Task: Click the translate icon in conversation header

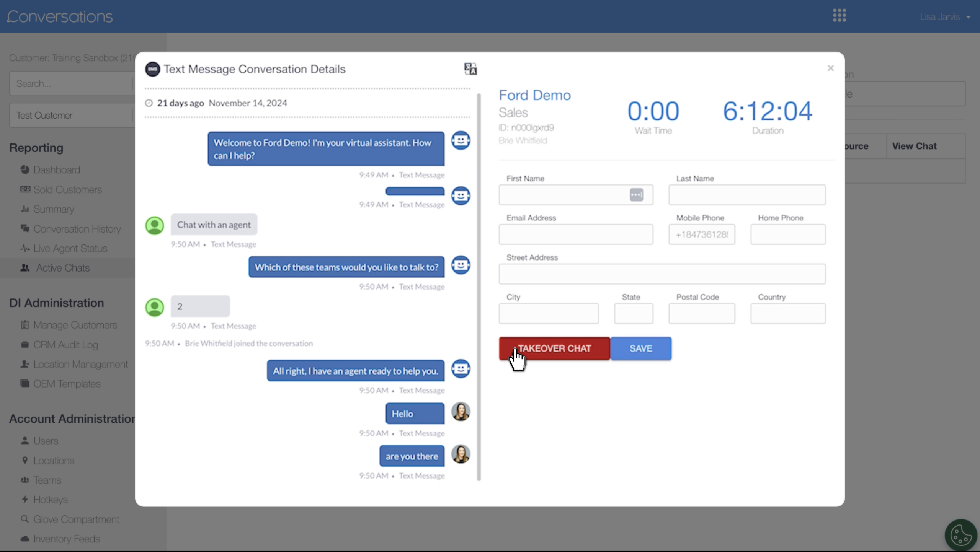Action: [x=470, y=69]
